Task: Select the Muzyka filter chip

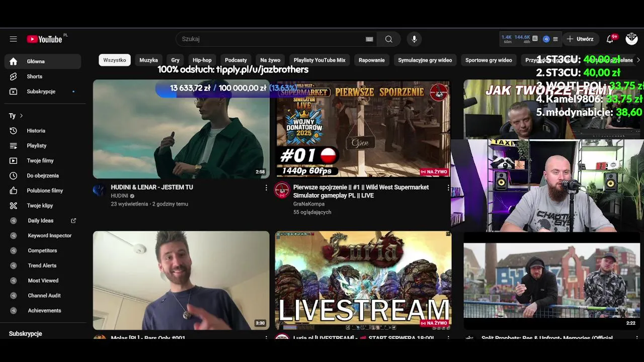Action: coord(148,60)
